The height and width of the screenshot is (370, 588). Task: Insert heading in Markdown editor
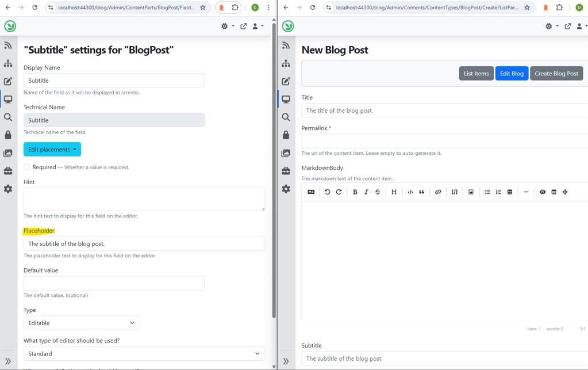click(394, 192)
